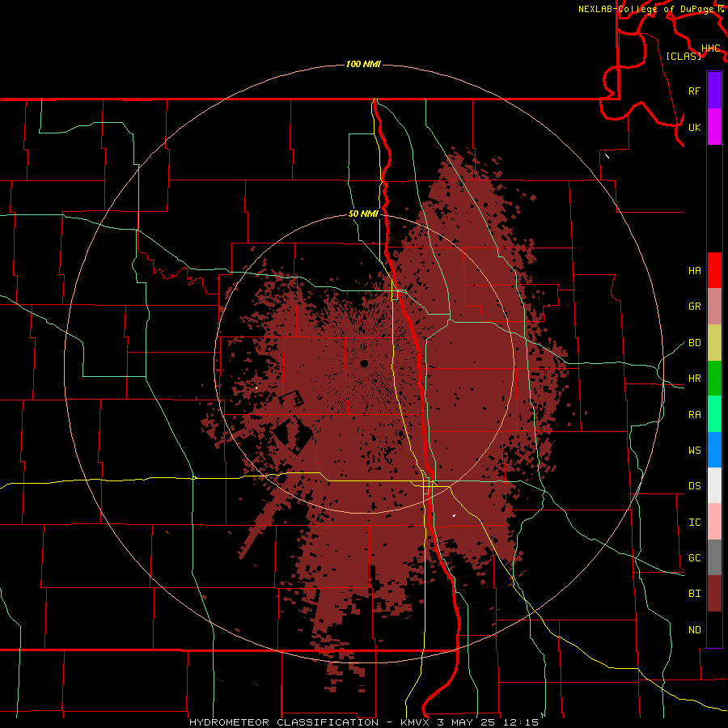Click the HR green legend swatch
Viewport: 728px width, 728px height.
tap(714, 378)
